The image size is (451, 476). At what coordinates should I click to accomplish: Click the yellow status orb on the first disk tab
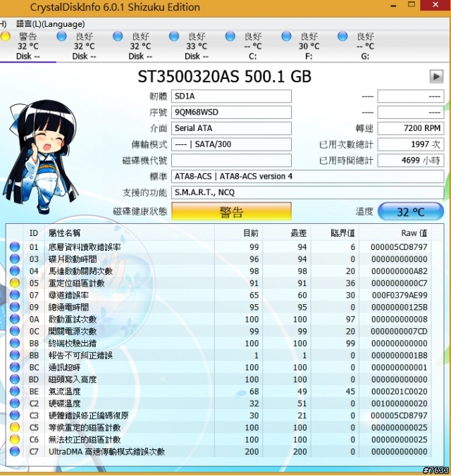point(5,36)
